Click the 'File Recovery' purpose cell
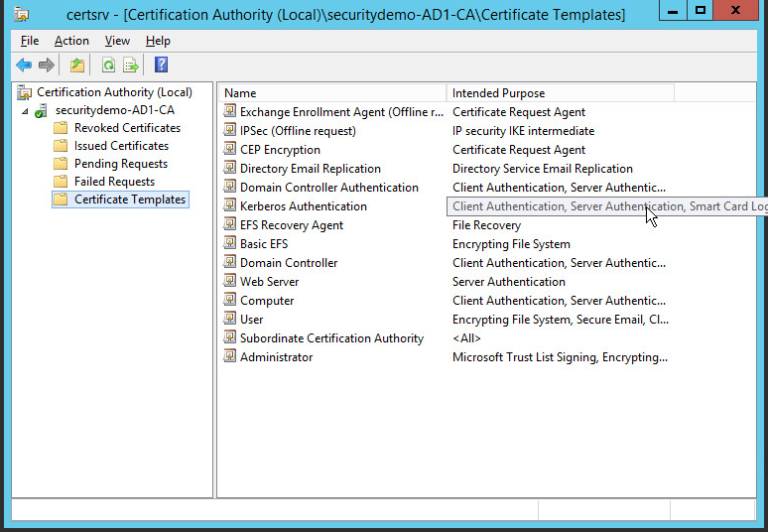The width and height of the screenshot is (768, 532). pyautogui.click(x=486, y=225)
